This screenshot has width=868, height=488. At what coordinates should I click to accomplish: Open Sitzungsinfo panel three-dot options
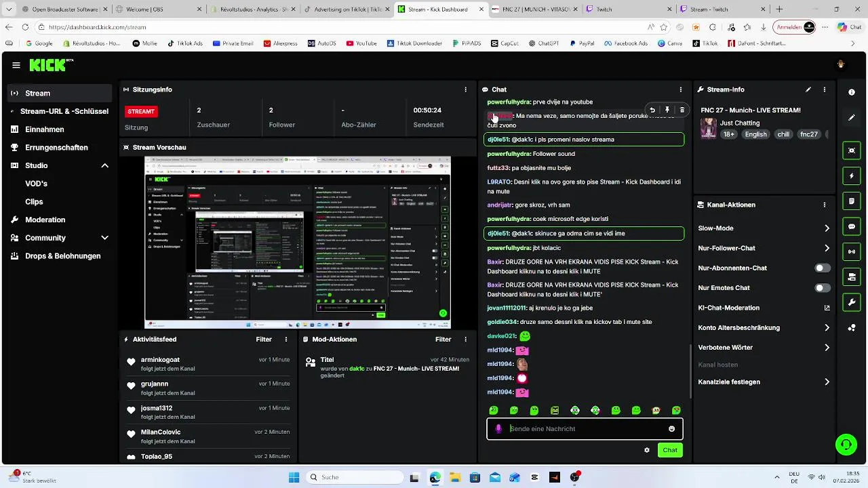(465, 89)
